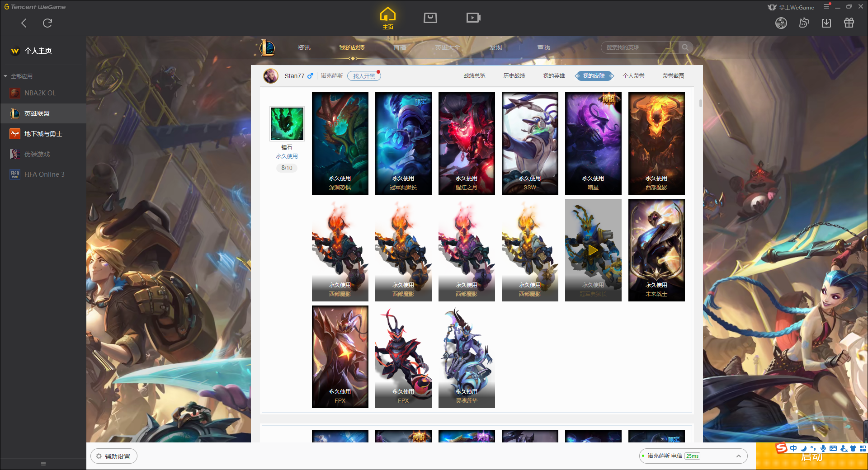The width and height of the screenshot is (868, 470).
Task: Open the SSW skin card
Action: [x=530, y=143]
